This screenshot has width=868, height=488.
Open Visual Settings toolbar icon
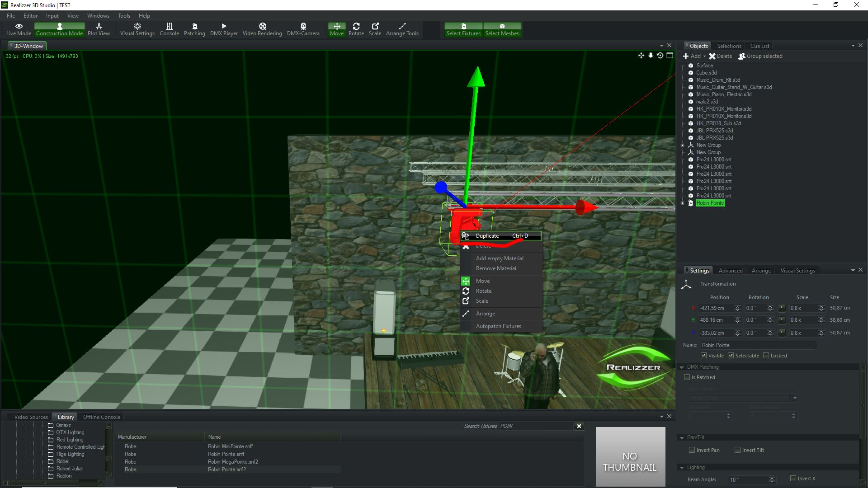point(137,29)
